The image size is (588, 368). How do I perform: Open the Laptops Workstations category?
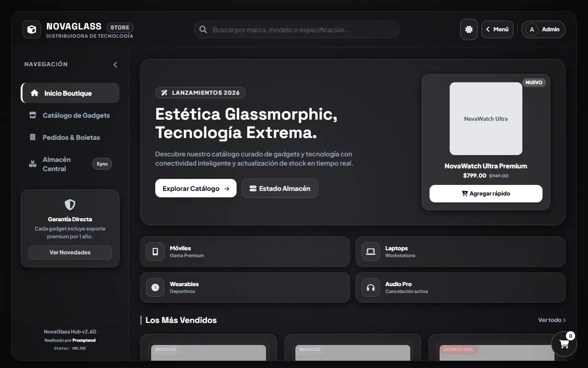click(460, 252)
